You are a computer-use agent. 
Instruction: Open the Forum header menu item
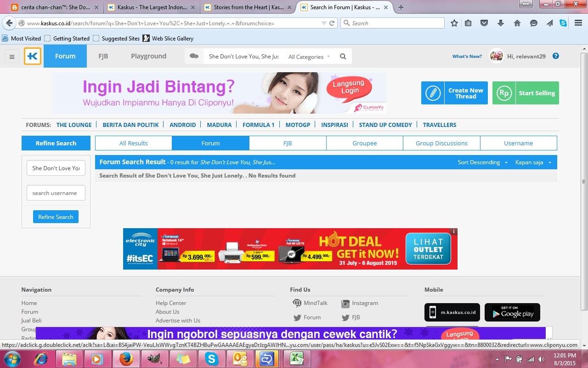click(65, 56)
